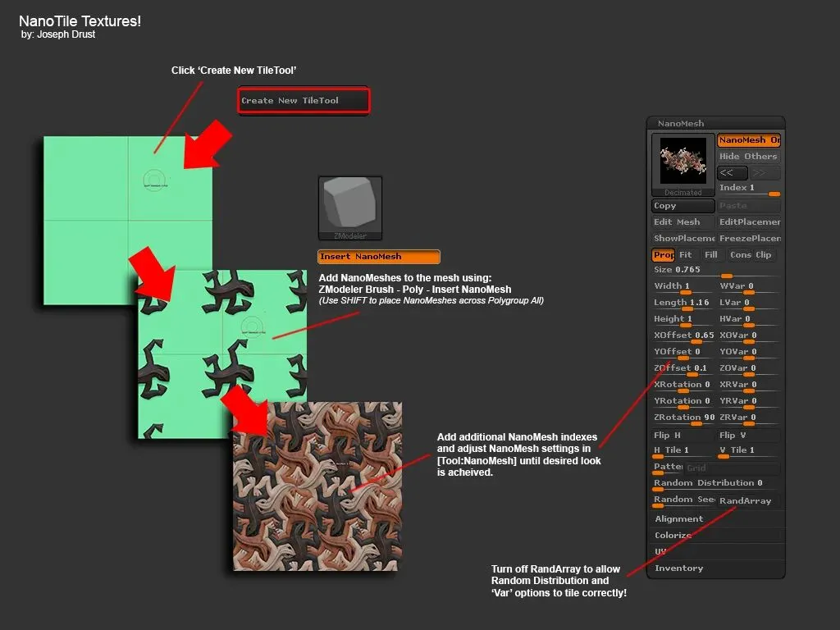Toggle the Clip option

(765, 255)
